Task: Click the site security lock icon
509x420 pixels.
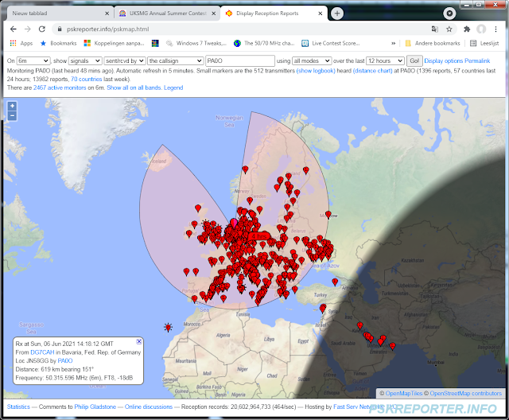Action: (x=60, y=29)
